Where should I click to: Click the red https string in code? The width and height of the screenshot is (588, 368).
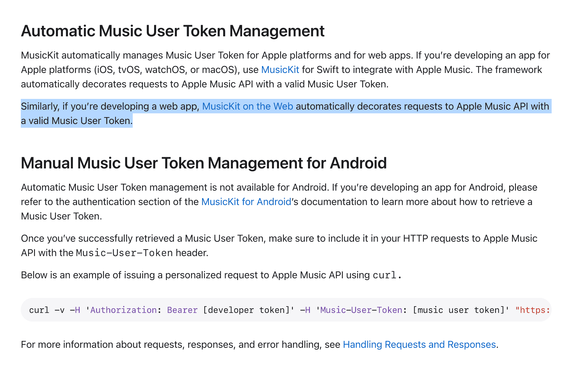[533, 310]
